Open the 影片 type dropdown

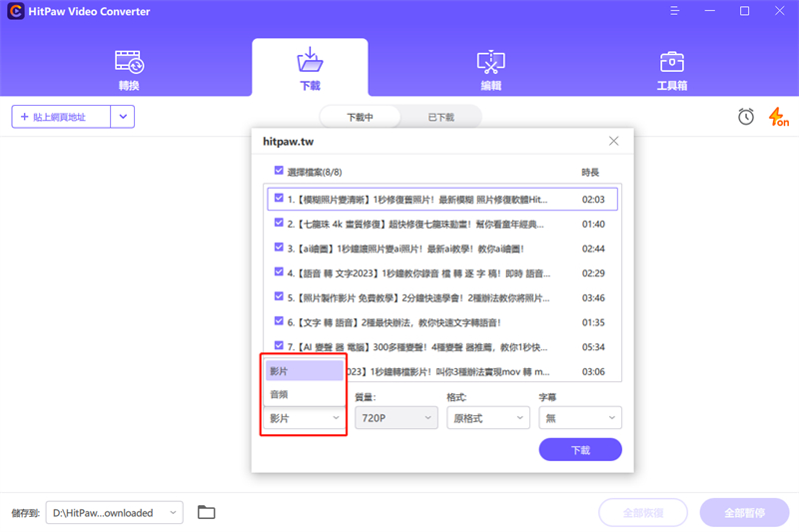305,418
